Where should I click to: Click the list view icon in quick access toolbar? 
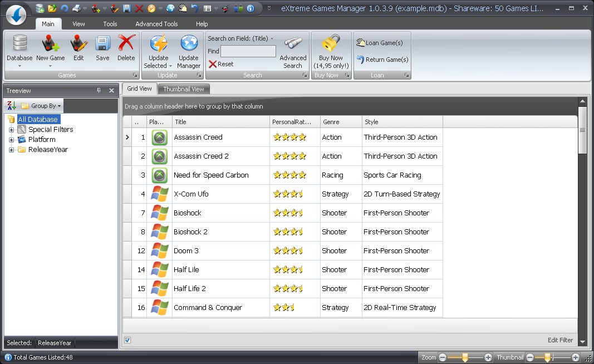click(207, 8)
